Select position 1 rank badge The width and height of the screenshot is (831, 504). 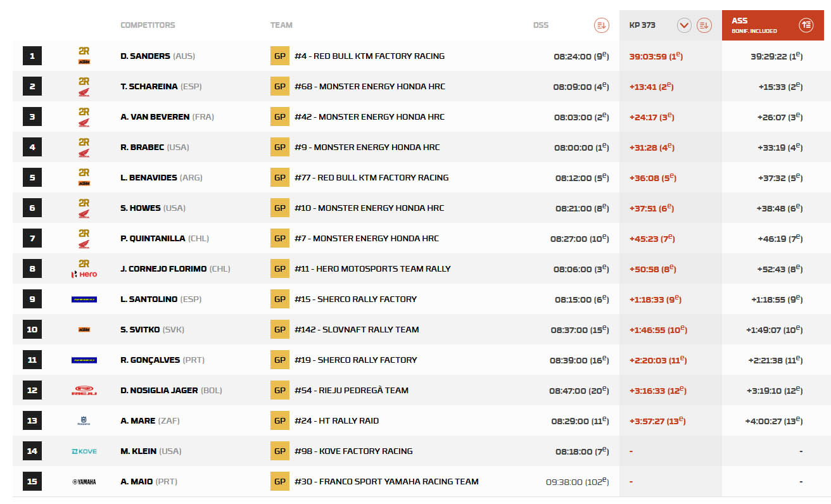pyautogui.click(x=32, y=56)
